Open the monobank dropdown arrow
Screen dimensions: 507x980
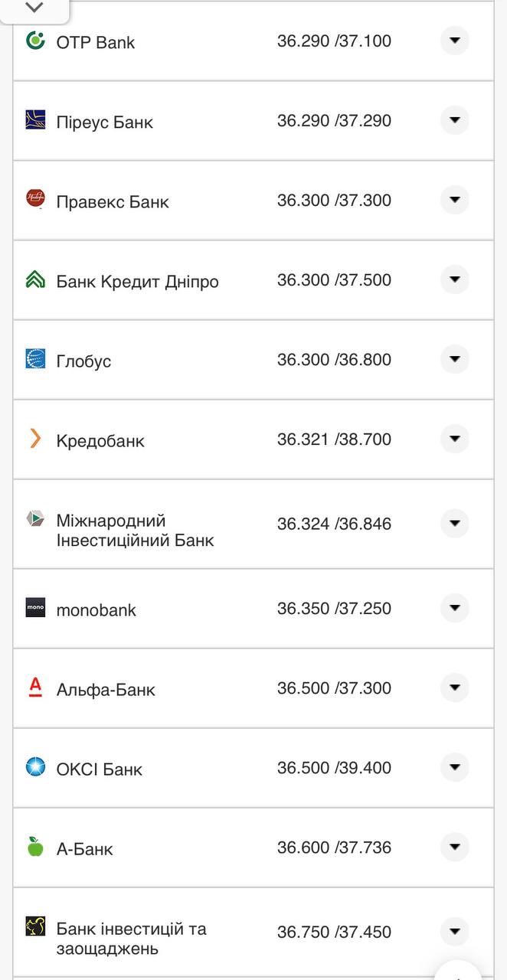point(455,608)
